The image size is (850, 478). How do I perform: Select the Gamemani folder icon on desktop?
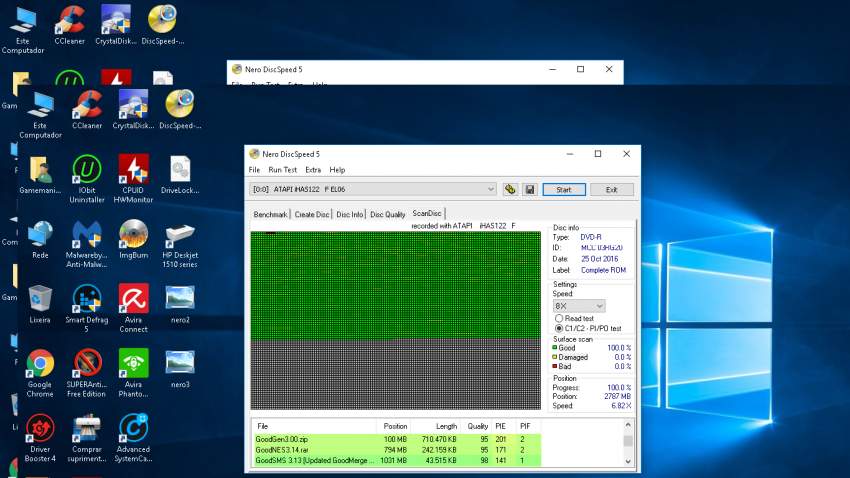(40, 175)
